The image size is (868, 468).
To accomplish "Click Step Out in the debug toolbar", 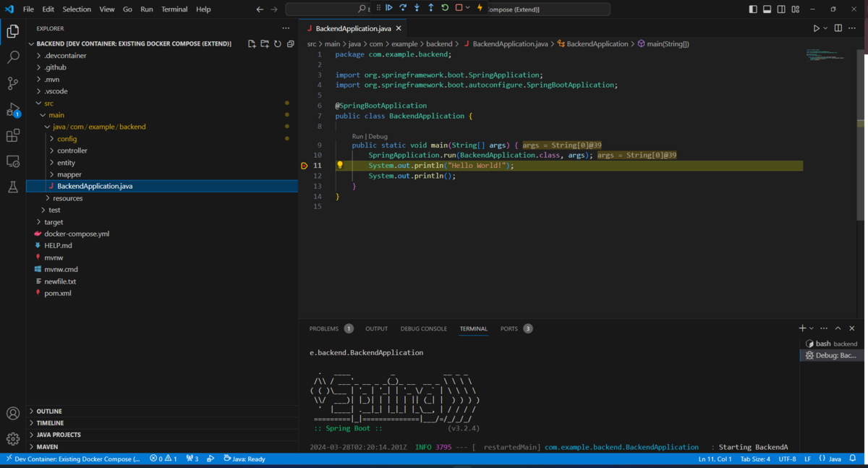I will pos(431,8).
